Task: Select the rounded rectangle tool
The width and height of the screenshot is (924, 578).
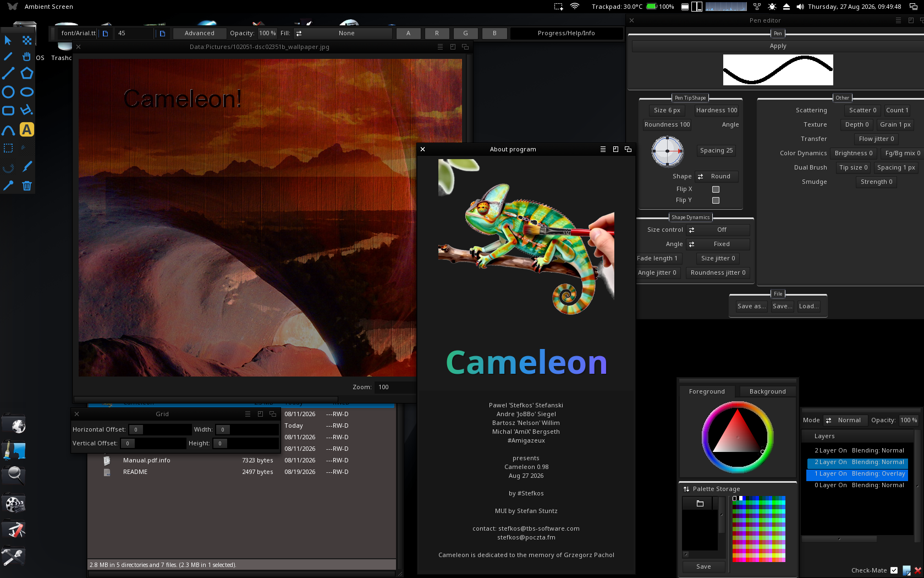Action: tap(8, 111)
